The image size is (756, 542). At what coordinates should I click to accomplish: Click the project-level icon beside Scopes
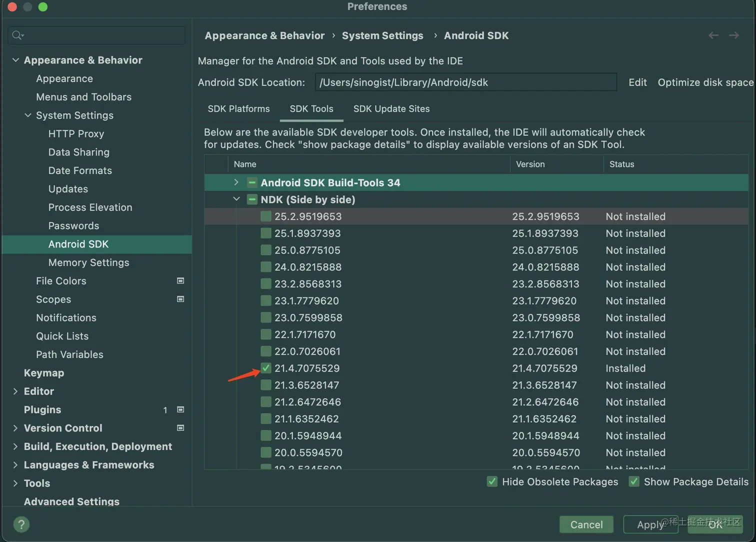(x=180, y=299)
